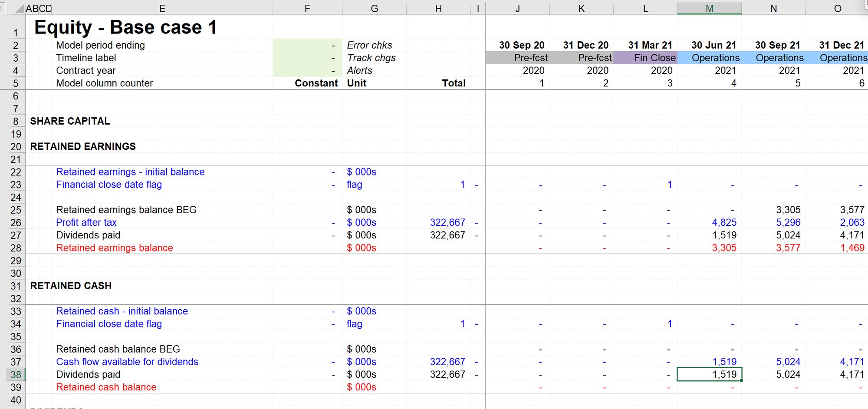Select row 38 header number
This screenshot has width=868, height=409.
[16, 375]
